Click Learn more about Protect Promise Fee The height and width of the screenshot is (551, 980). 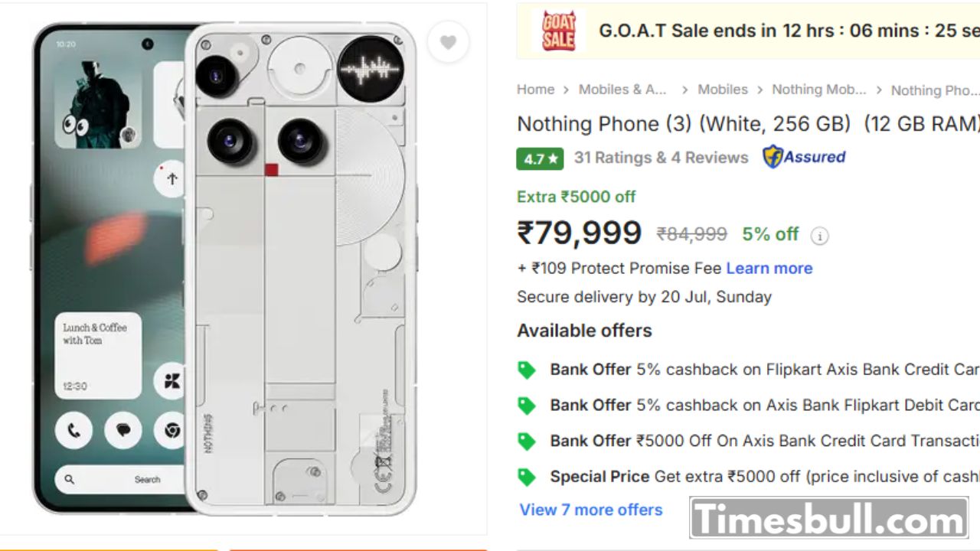coord(769,268)
